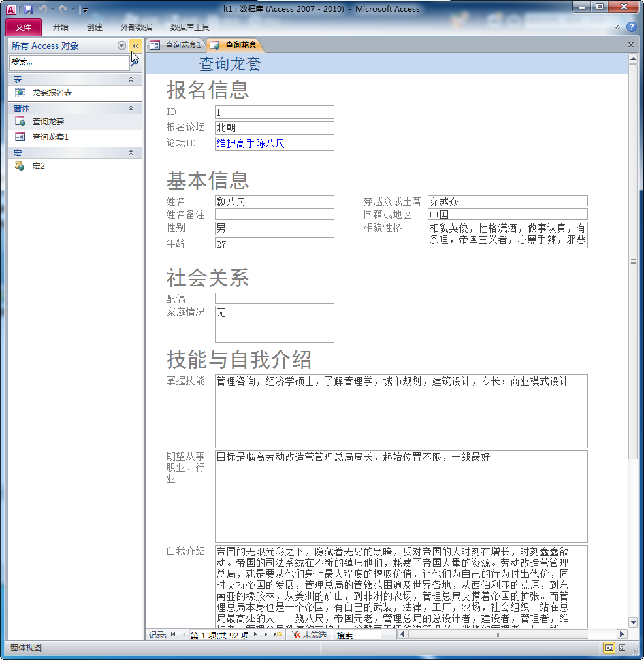Viewport: 644px width, 660px height.
Task: Close the current form tab with X
Action: 631,45
